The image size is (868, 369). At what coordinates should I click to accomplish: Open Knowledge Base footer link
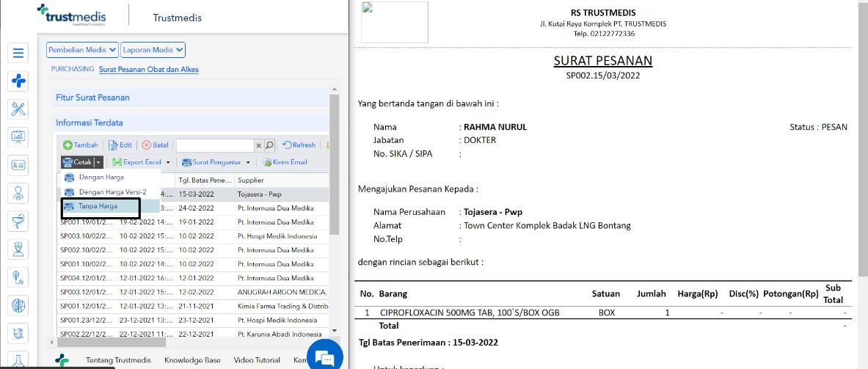[192, 360]
